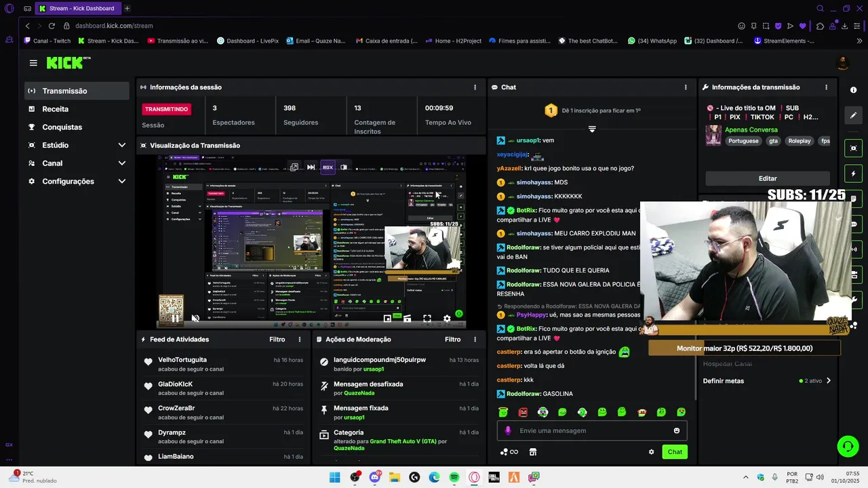Pause the stream preview
The width and height of the screenshot is (868, 488).
pyautogui.click(x=175, y=319)
